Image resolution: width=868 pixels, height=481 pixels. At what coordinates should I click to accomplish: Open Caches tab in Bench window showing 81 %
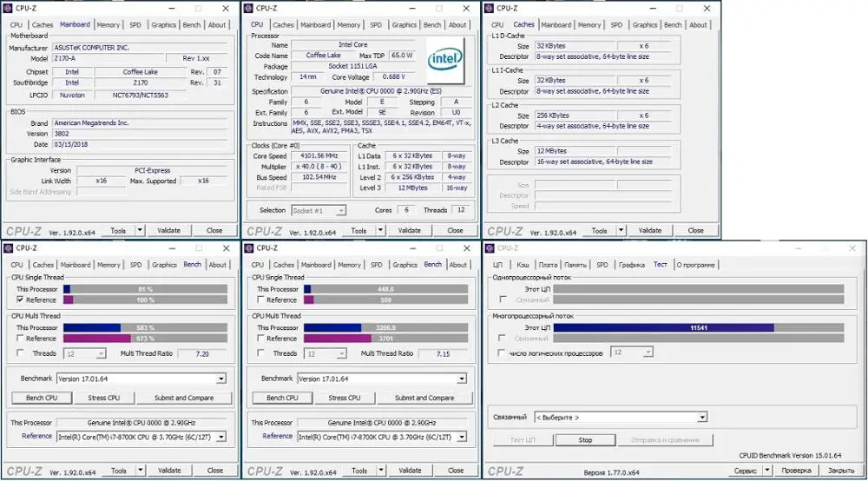click(x=43, y=265)
